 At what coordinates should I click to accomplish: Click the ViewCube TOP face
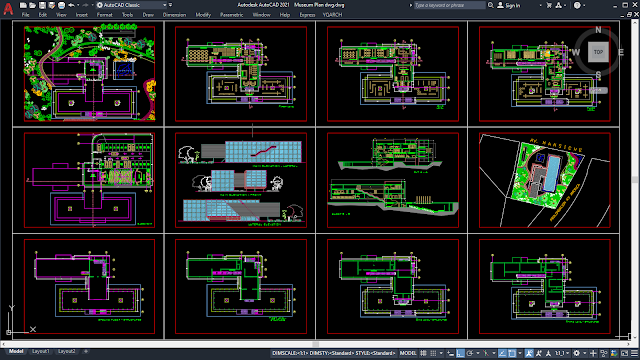coord(598,52)
